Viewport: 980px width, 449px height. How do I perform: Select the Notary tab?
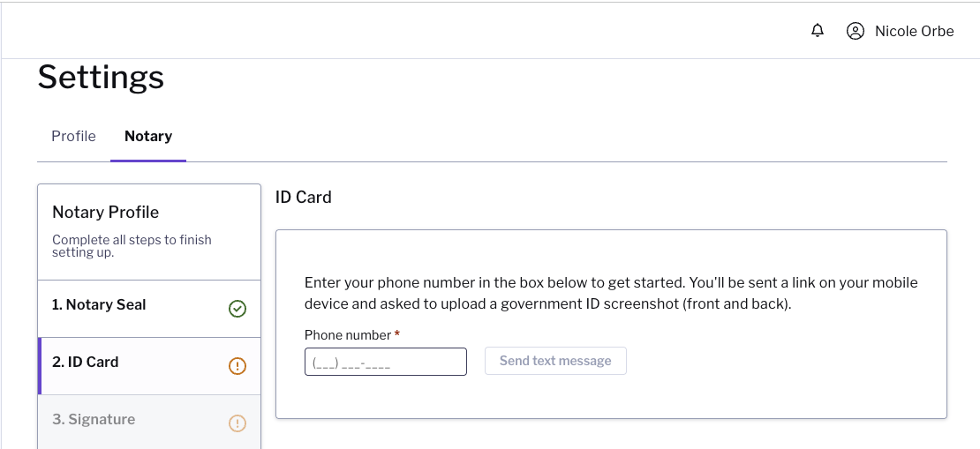coord(148,136)
